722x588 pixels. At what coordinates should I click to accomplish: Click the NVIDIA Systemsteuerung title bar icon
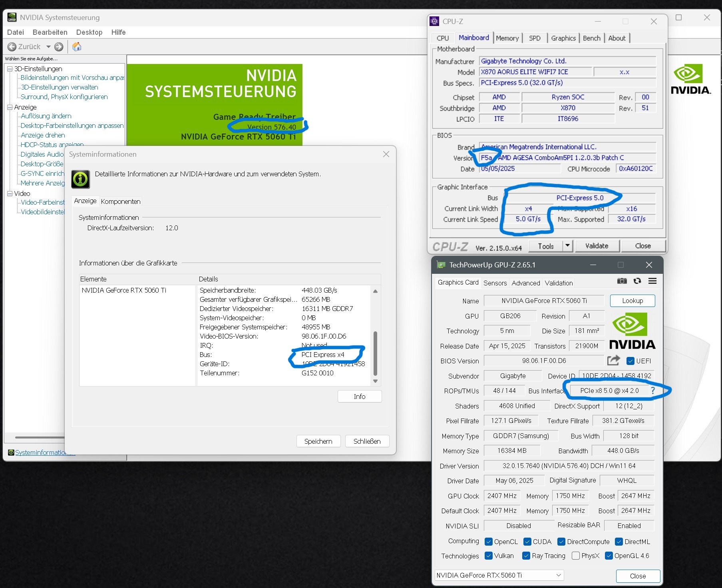tap(12, 17)
